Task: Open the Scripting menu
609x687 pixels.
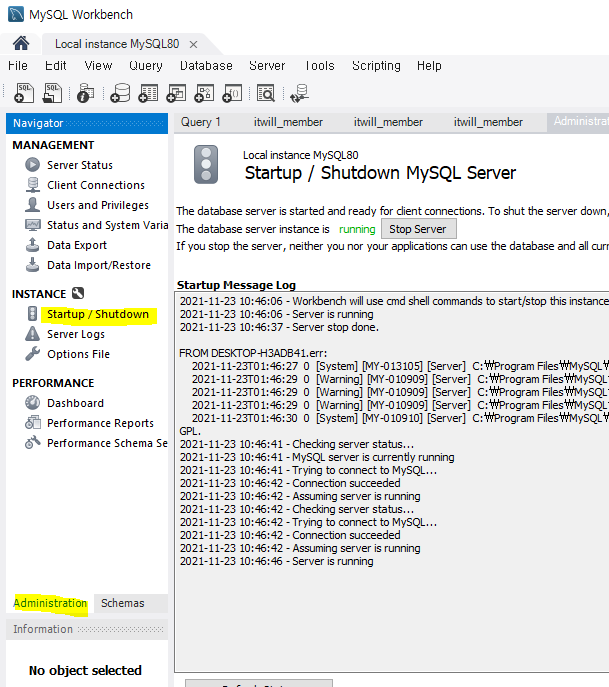Action: click(x=376, y=66)
